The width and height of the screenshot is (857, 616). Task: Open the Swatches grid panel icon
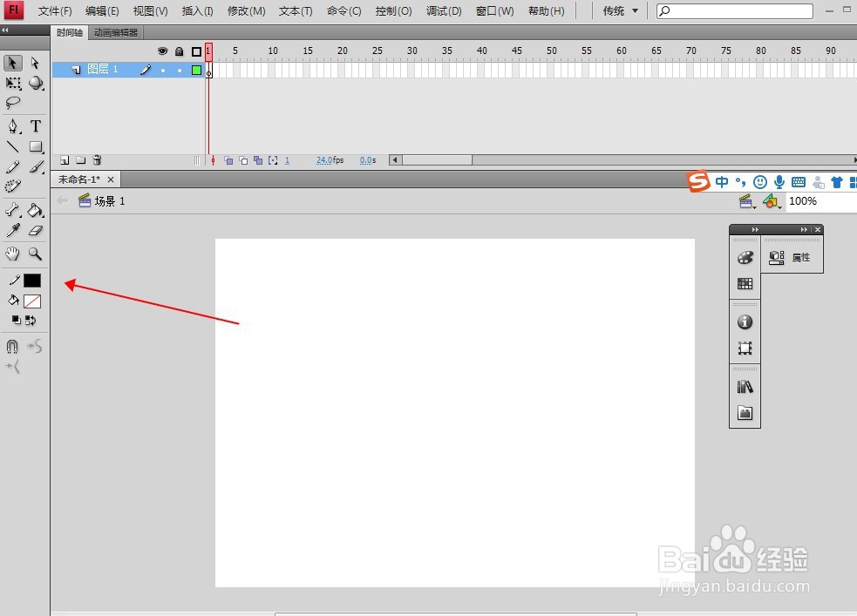pyautogui.click(x=745, y=283)
